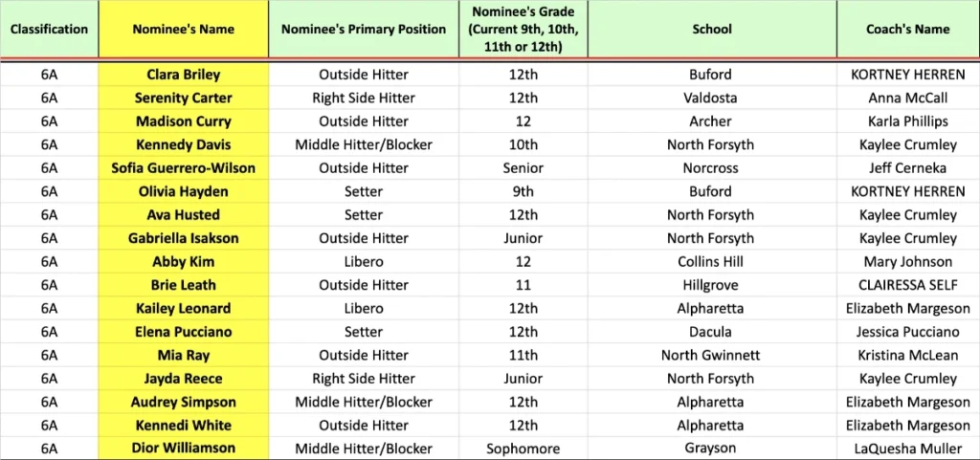Click the Hillgrove school cell

point(711,285)
